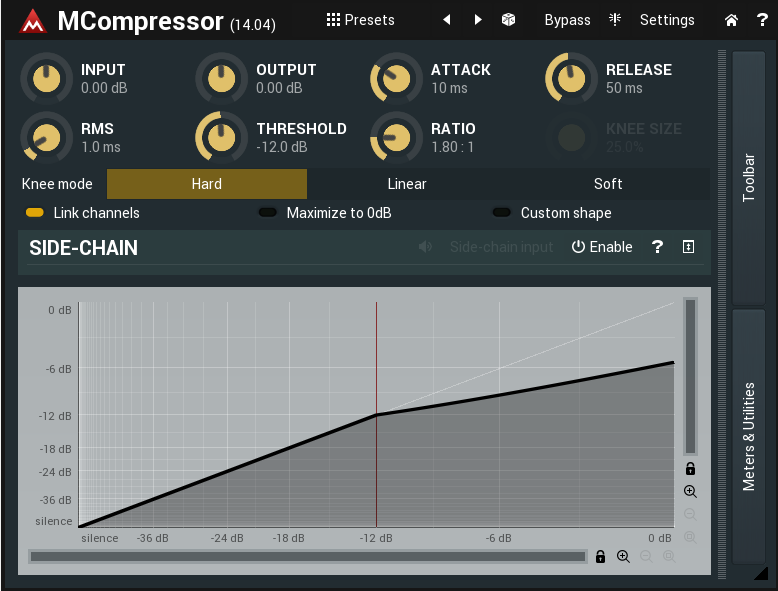Click the icon between Bypass and Settings
This screenshot has height=591, width=778.
point(615,19)
